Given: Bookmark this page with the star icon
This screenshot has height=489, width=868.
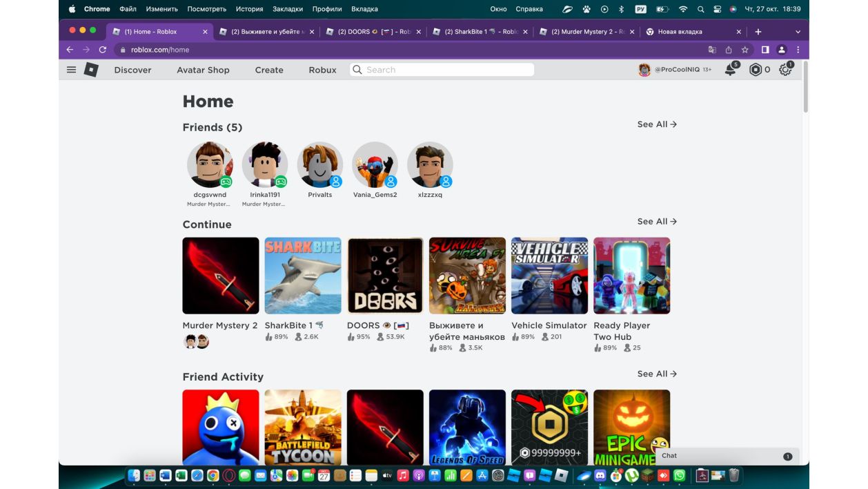Looking at the screenshot, I should click(745, 50).
